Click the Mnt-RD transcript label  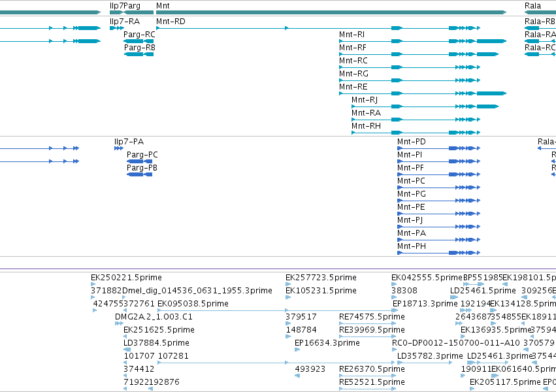point(171,22)
